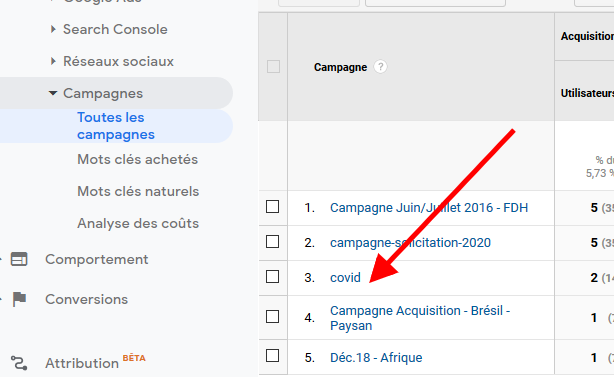Check the Déc.18 - Afrique row checkbox

273,356
